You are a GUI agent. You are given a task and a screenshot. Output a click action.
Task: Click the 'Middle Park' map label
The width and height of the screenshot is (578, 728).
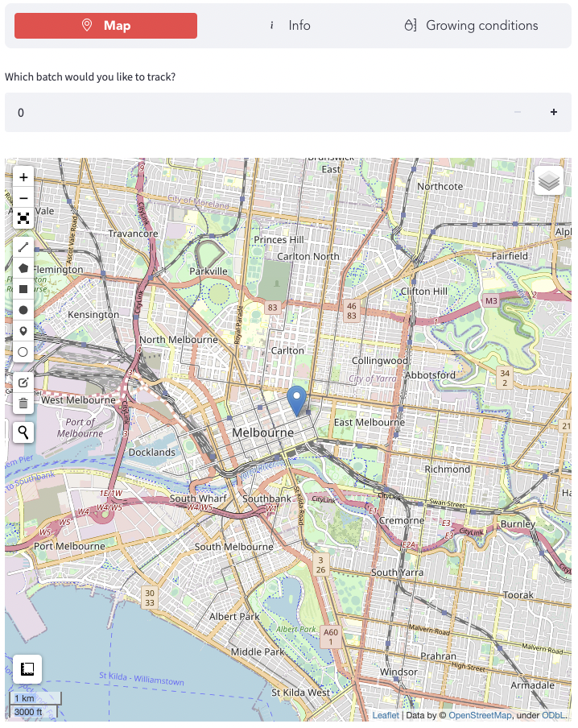click(257, 652)
